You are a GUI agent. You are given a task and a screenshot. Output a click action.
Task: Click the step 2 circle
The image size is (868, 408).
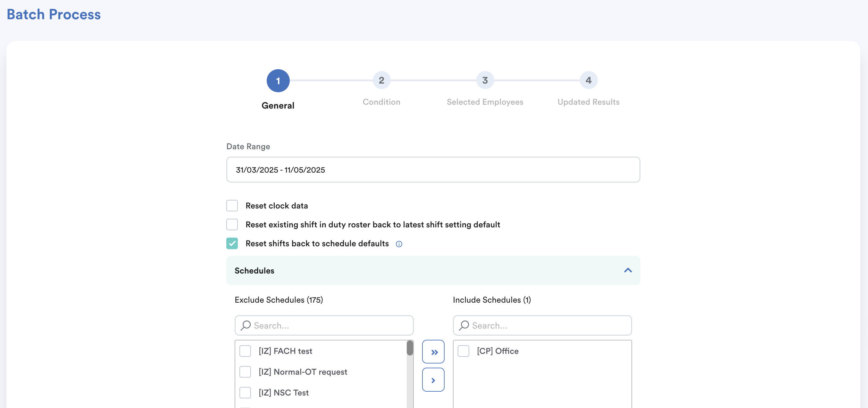(x=381, y=80)
